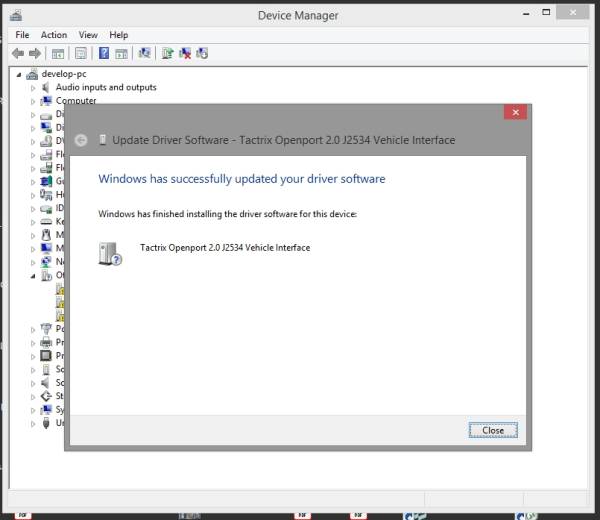Click the Forward arrow in Device Manager toolbar
Viewport: 600px width, 520px height.
pos(35,53)
